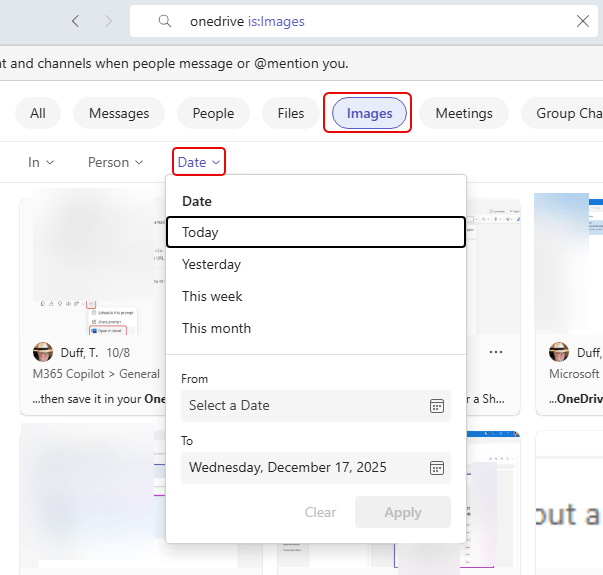Open the three-dots more options menu
Image resolution: width=603 pixels, height=575 pixels.
[496, 352]
